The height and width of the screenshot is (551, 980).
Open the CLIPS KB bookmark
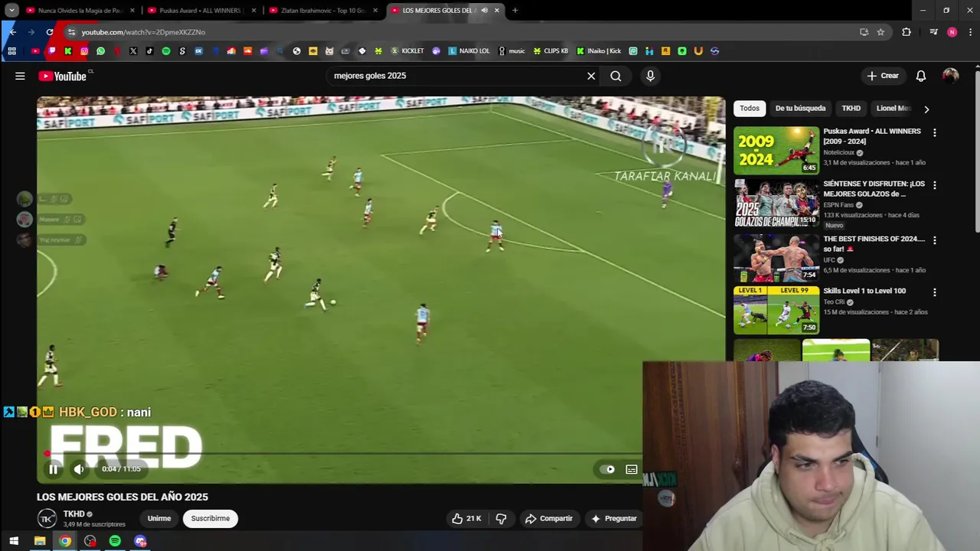550,51
